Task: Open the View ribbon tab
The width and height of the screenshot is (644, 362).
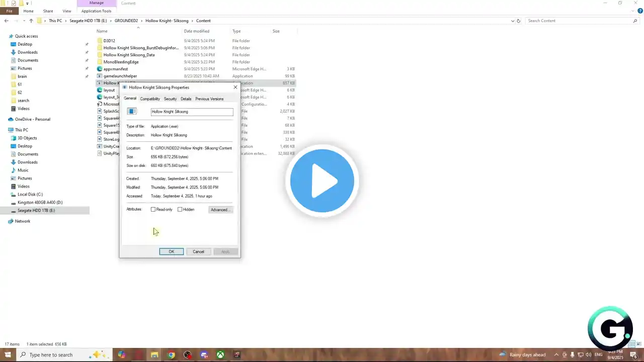Action: 67,11
